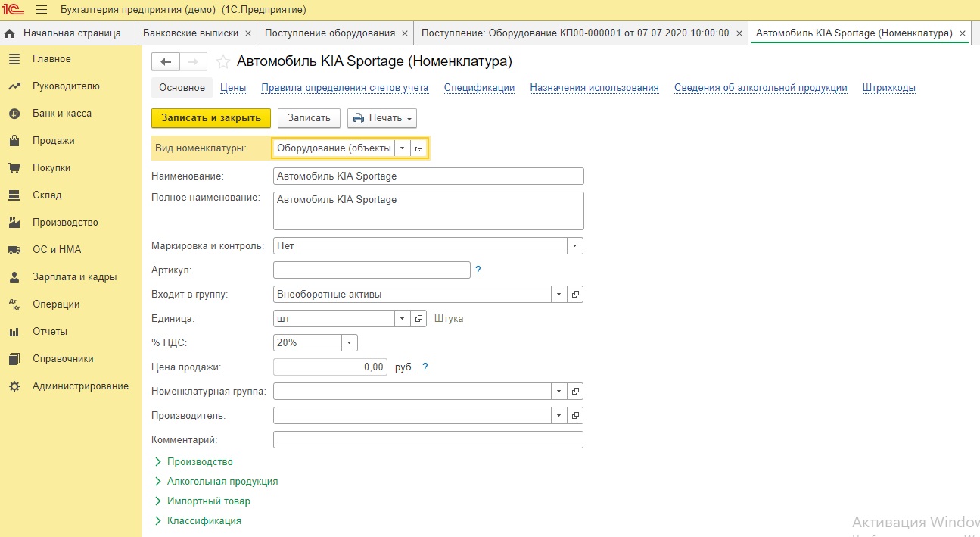The image size is (980, 537).
Task: Open the Вид номенклатуры dropdown arrow
Action: pyautogui.click(x=403, y=148)
